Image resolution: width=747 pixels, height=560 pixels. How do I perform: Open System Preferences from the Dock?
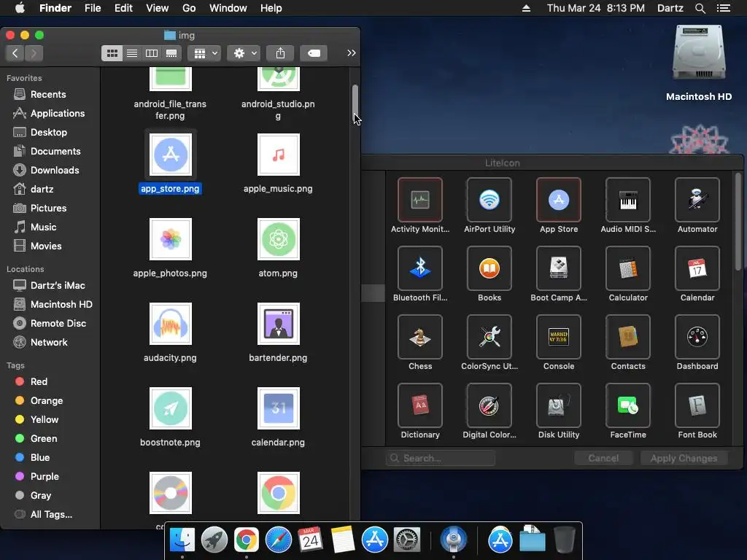(406, 540)
